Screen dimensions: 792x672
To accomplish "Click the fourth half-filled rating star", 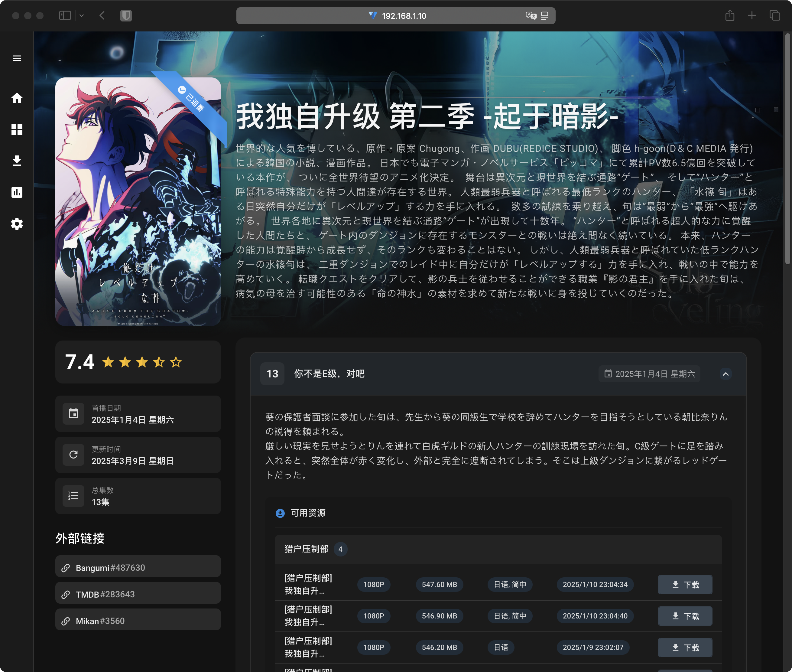I will pos(159,362).
